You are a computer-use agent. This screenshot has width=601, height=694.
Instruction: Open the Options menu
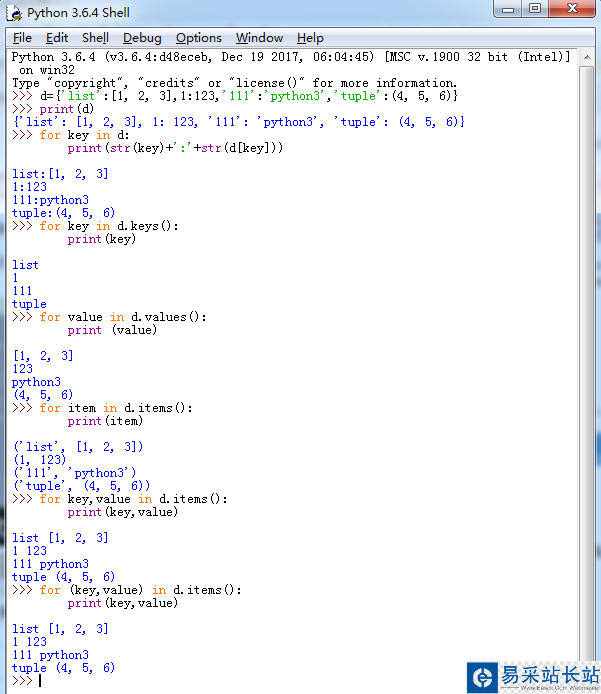[x=198, y=38]
